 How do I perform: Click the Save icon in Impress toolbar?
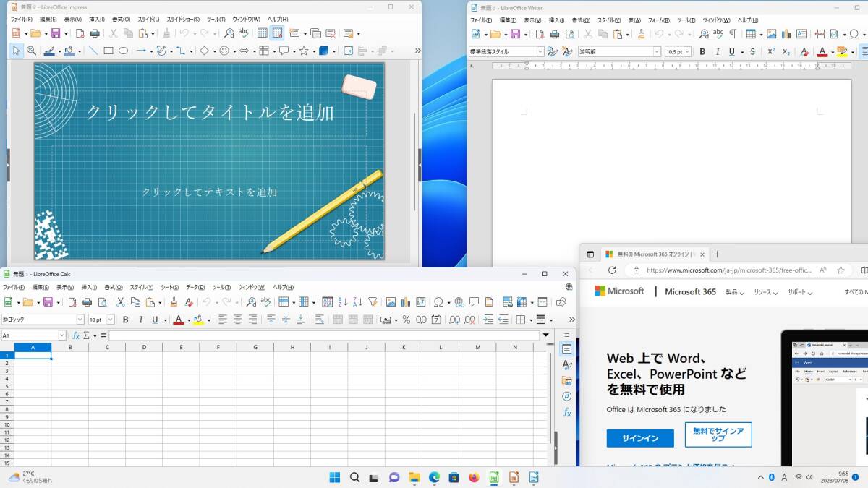point(55,33)
